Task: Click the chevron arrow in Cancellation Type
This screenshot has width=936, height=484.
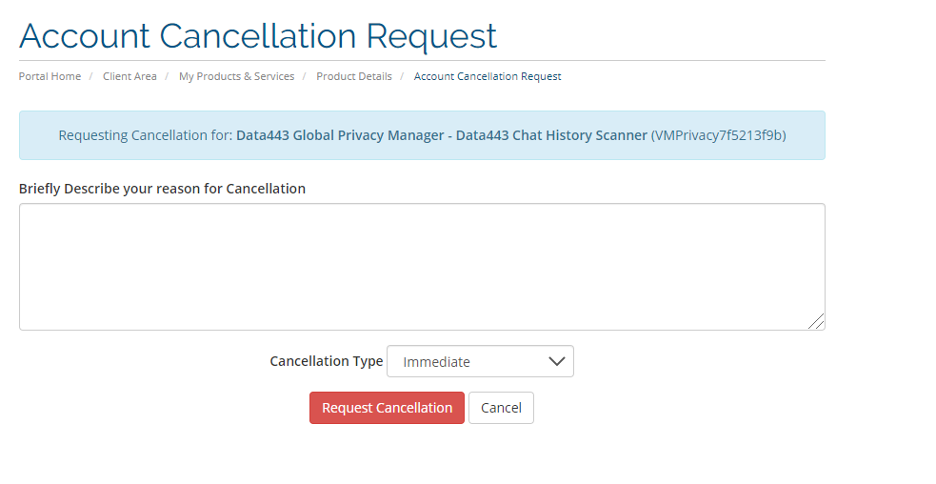Action: [556, 362]
